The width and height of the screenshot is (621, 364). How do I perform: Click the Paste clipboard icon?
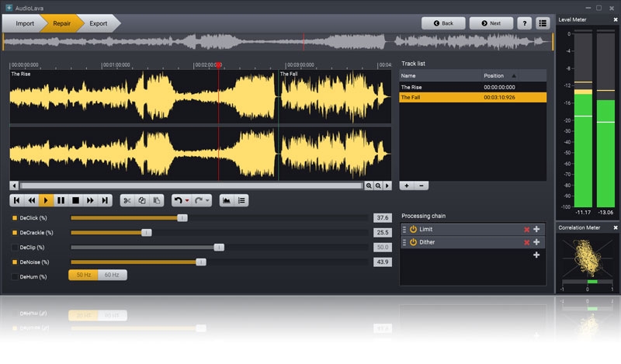(157, 200)
